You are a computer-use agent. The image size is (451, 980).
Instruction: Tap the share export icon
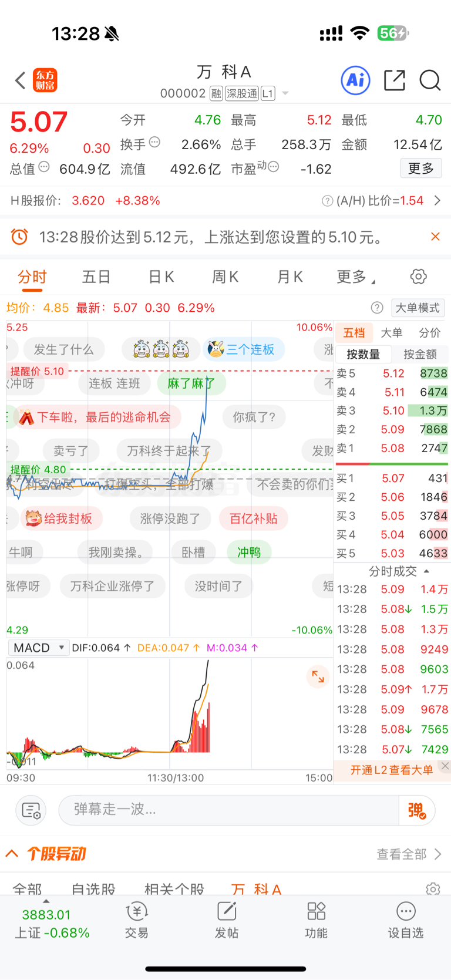(395, 80)
